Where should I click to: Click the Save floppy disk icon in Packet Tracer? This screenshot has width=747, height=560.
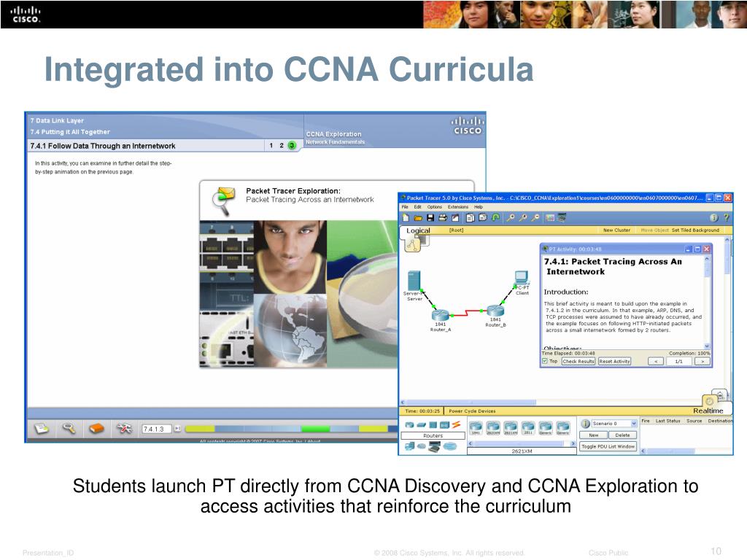pyautogui.click(x=430, y=217)
